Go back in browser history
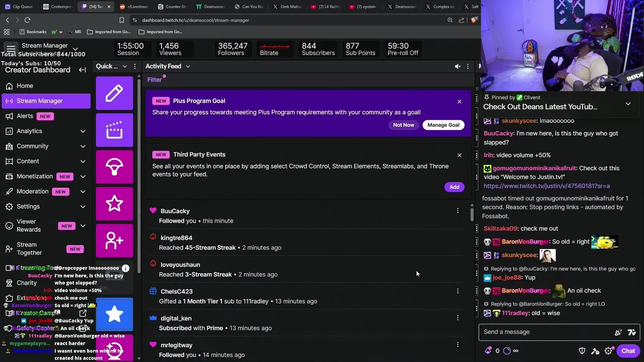Viewport: 644px width, 362px height. point(7,20)
